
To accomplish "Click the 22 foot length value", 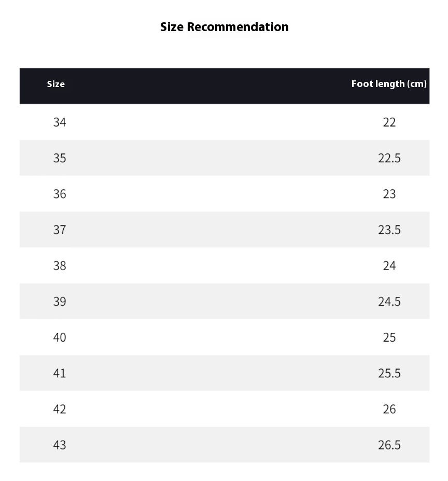I will click(x=389, y=122).
